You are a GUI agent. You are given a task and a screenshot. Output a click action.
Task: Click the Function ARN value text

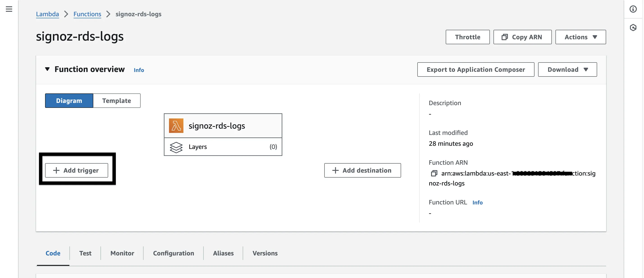512,178
